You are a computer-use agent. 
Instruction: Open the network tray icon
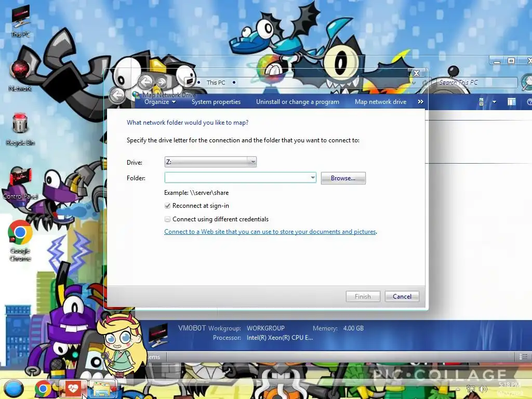click(x=471, y=389)
